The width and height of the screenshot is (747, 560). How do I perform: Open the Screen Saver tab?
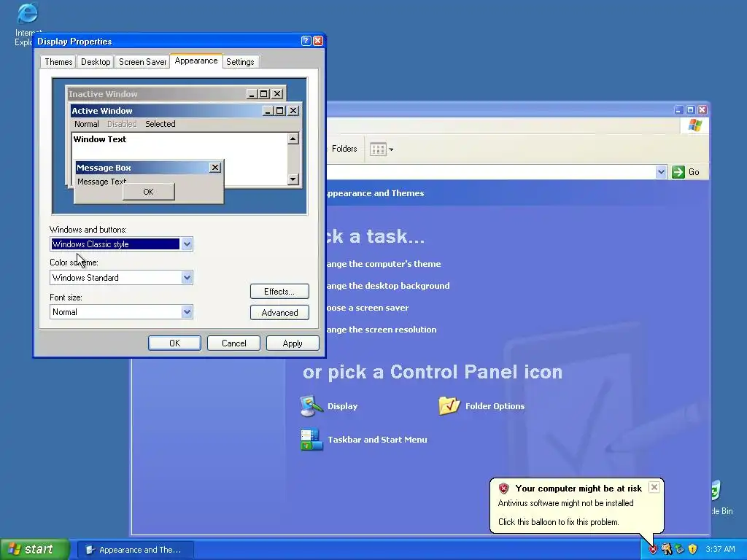142,62
